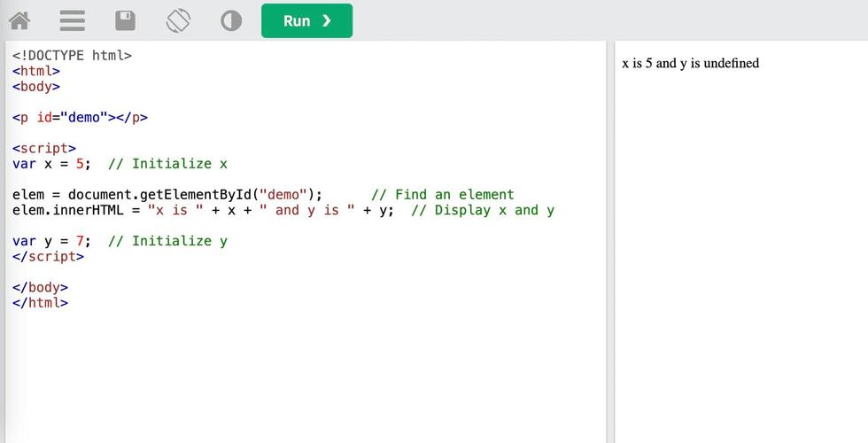This screenshot has width=868, height=443.
Task: Save code with the floppy disk icon
Action: click(x=125, y=21)
